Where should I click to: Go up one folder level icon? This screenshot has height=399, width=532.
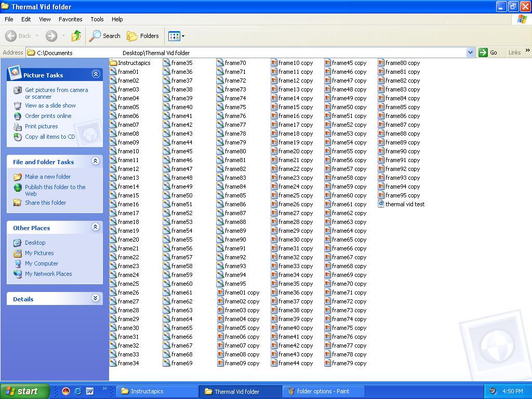pyautogui.click(x=76, y=36)
